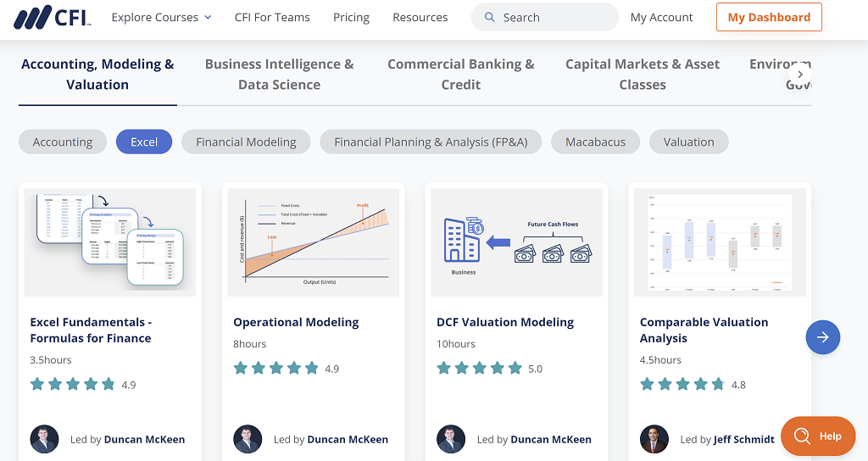
Task: Switch to Business Intelligence & Data Science tab
Action: point(279,75)
